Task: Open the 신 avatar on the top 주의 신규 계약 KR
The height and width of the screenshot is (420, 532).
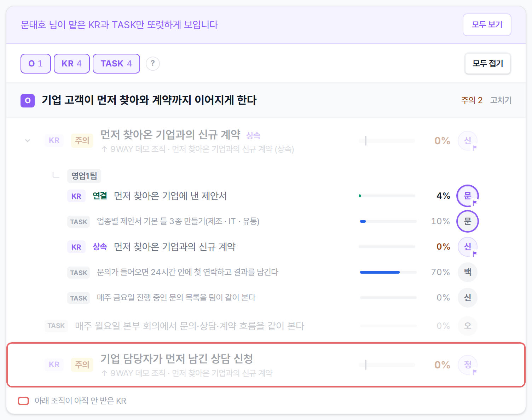Action: pyautogui.click(x=468, y=141)
